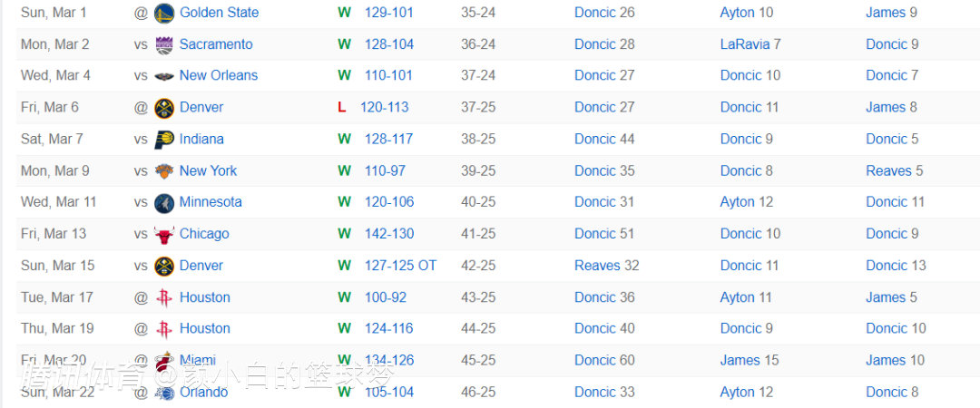The width and height of the screenshot is (980, 408).
Task: Open the 142-130 score link against Chicago
Action: (x=388, y=234)
